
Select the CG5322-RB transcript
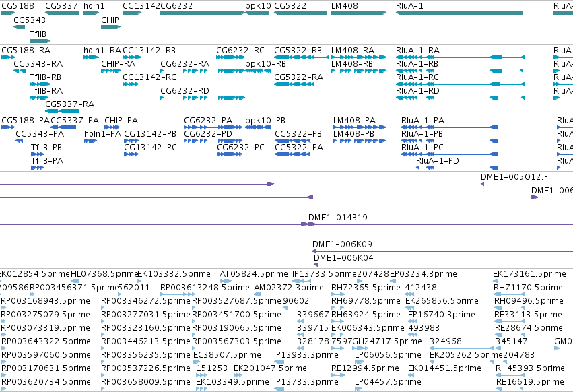[x=302, y=57]
